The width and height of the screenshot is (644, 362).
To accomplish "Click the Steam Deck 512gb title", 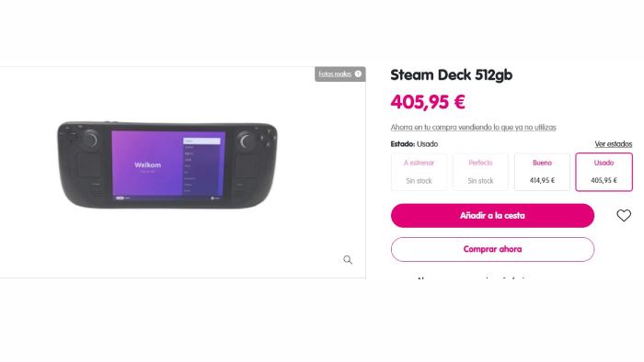I will [x=452, y=75].
